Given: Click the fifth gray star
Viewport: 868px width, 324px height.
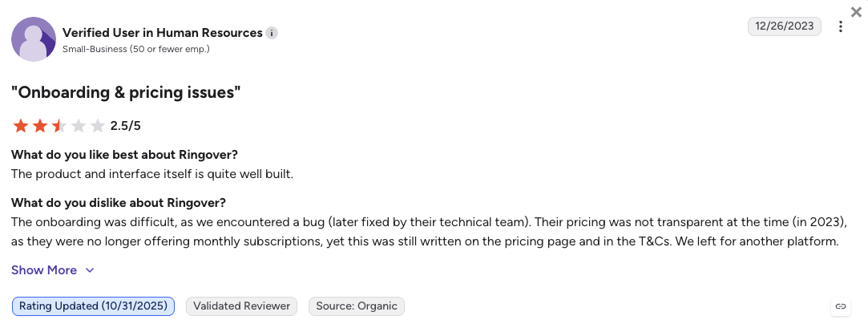Looking at the screenshot, I should coord(98,126).
